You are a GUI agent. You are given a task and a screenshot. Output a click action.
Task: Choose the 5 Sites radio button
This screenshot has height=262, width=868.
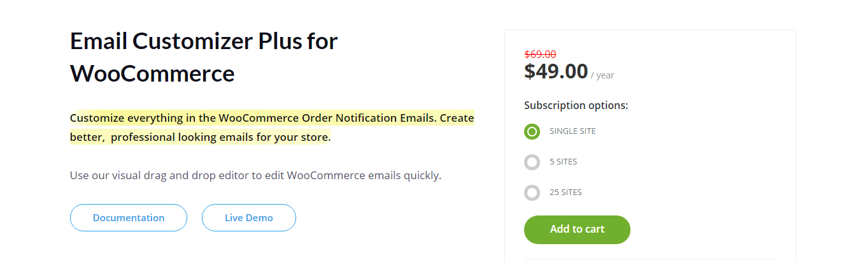(532, 162)
